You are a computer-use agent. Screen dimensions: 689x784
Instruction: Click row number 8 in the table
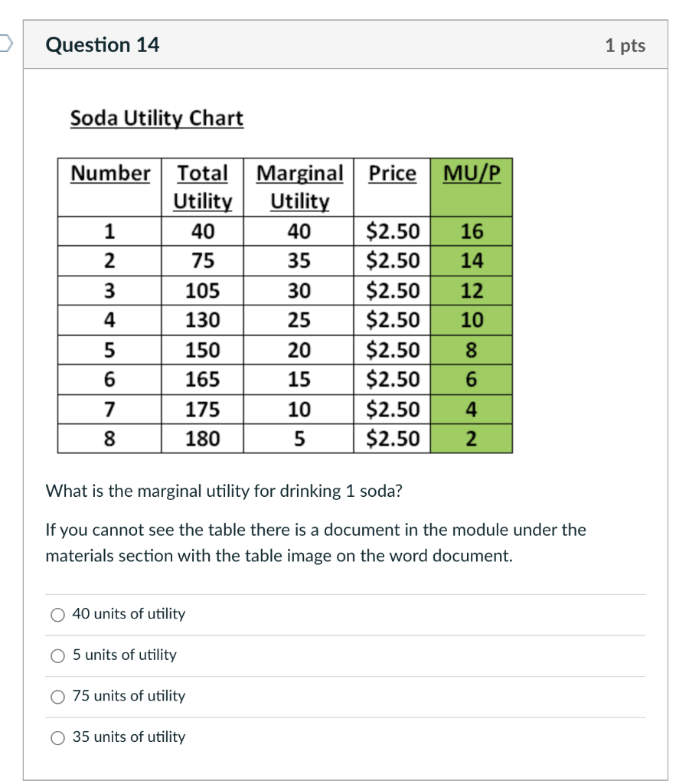coord(109,439)
